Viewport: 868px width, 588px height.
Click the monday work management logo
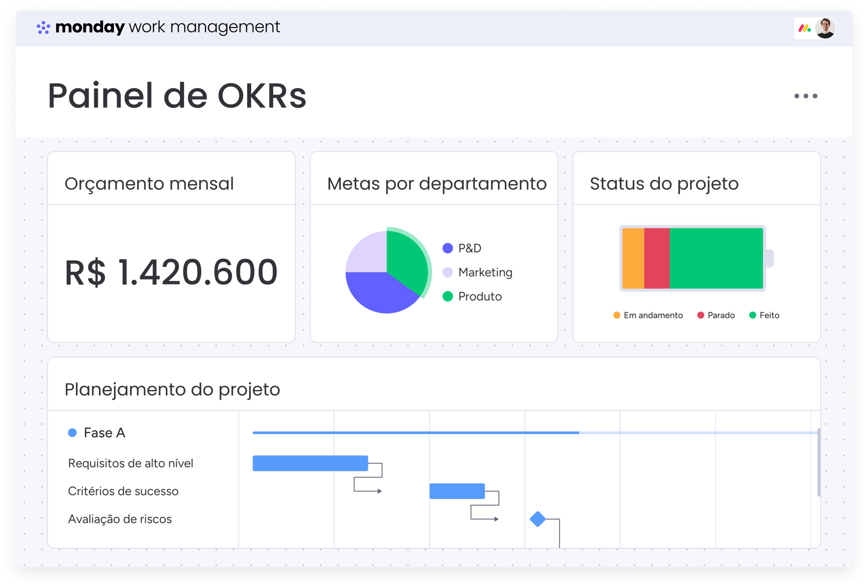click(158, 27)
